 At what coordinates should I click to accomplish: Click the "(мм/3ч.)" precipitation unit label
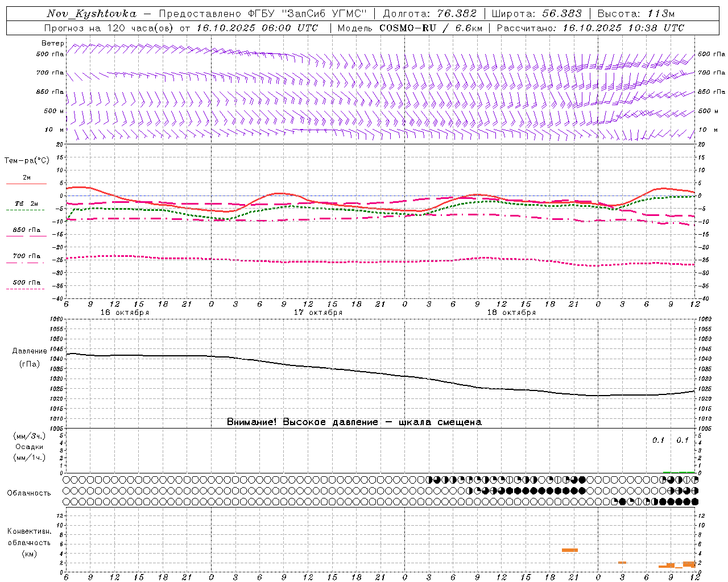(x=30, y=436)
